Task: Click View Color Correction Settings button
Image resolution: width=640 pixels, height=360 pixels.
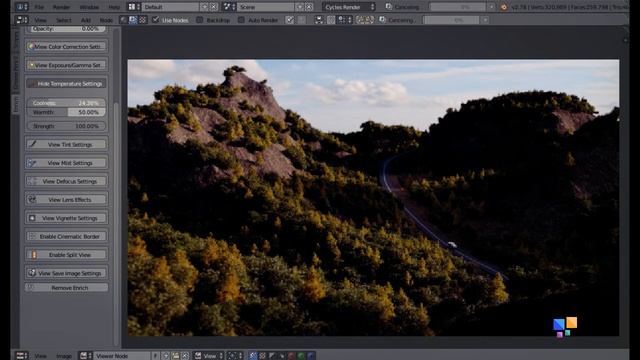Action: point(67,47)
